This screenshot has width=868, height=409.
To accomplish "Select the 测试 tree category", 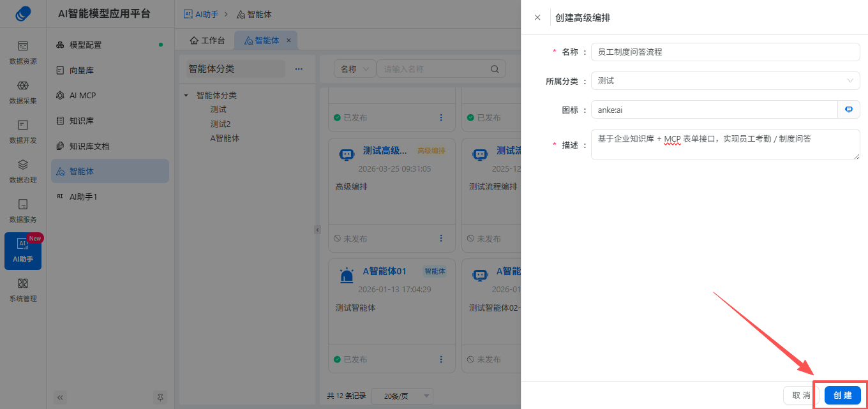I will (218, 109).
